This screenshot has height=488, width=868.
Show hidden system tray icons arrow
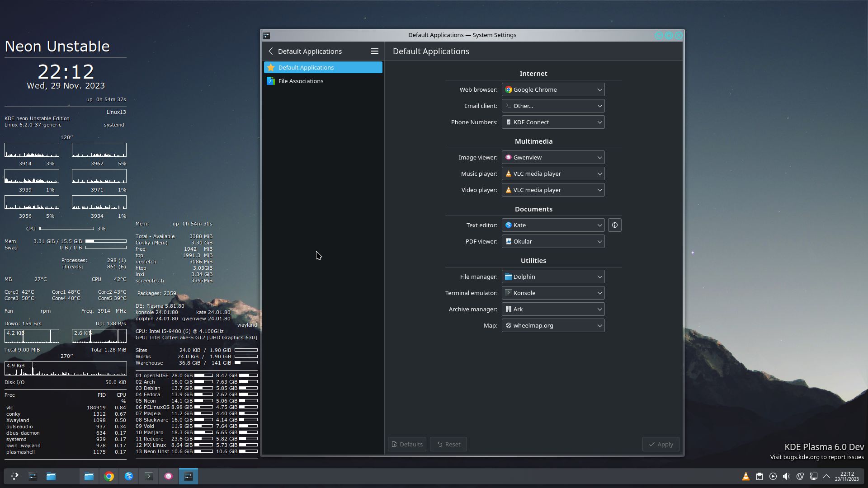click(826, 476)
